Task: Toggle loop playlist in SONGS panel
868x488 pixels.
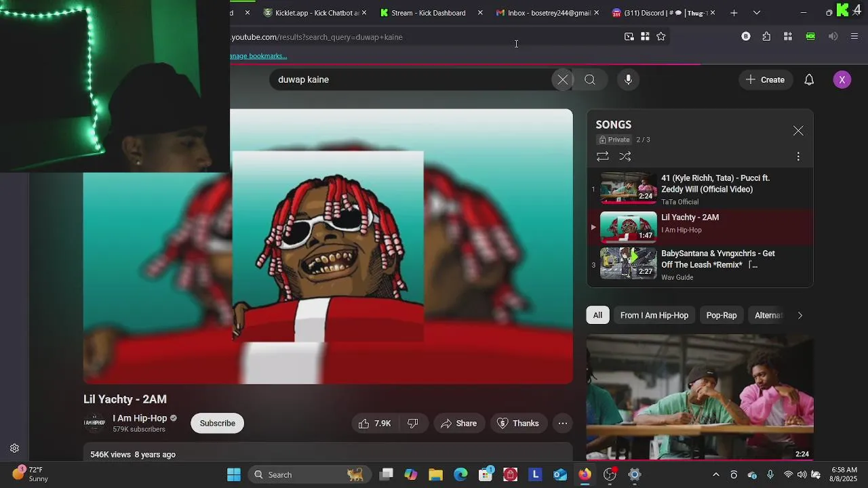Action: click(602, 157)
